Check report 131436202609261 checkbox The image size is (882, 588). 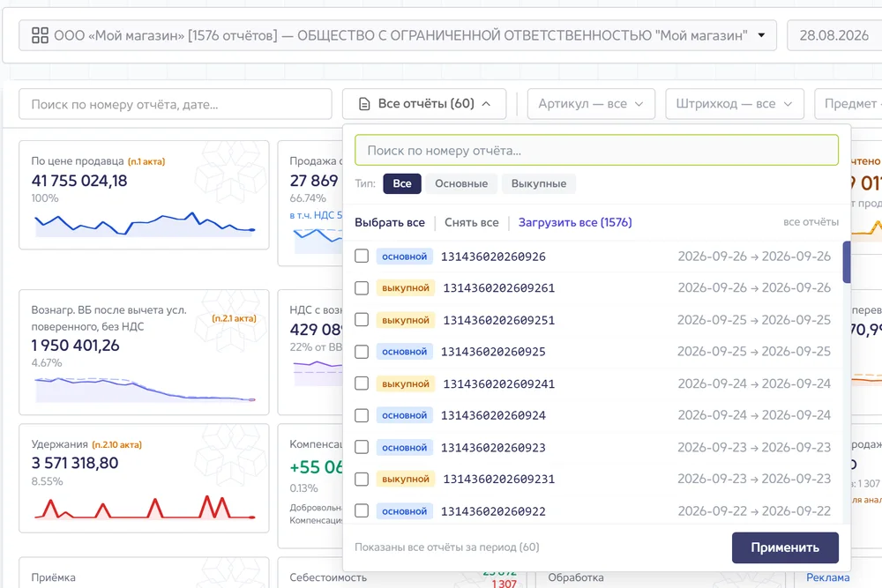pos(362,287)
